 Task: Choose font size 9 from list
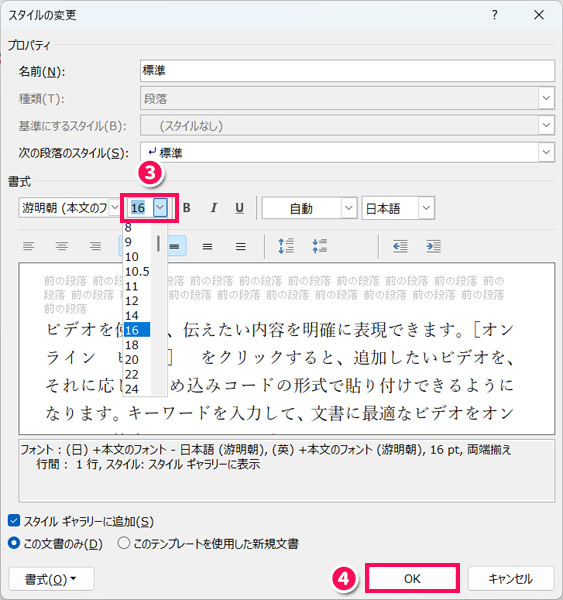137,242
